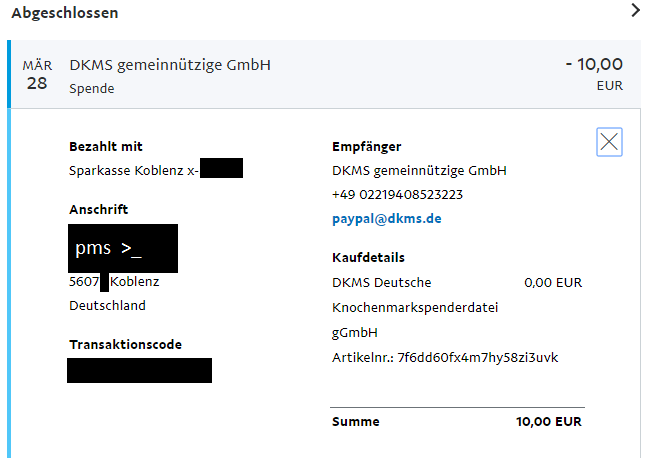Click the Transaktionscode heading
Image resolution: width=646 pixels, height=458 pixels.
click(x=125, y=344)
